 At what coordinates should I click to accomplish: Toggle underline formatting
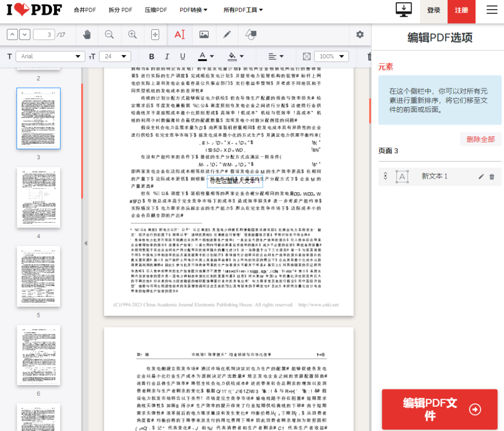pos(182,56)
